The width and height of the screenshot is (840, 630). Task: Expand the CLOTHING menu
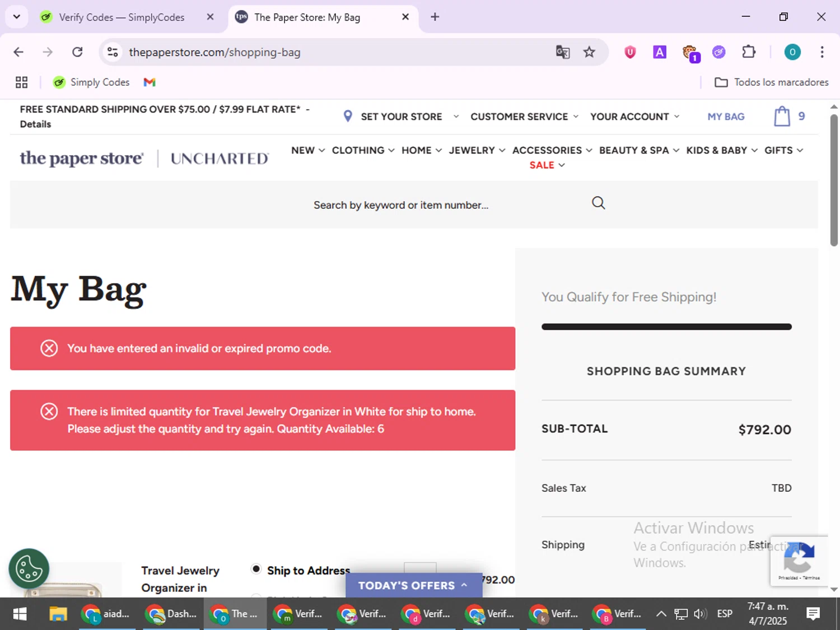point(363,150)
